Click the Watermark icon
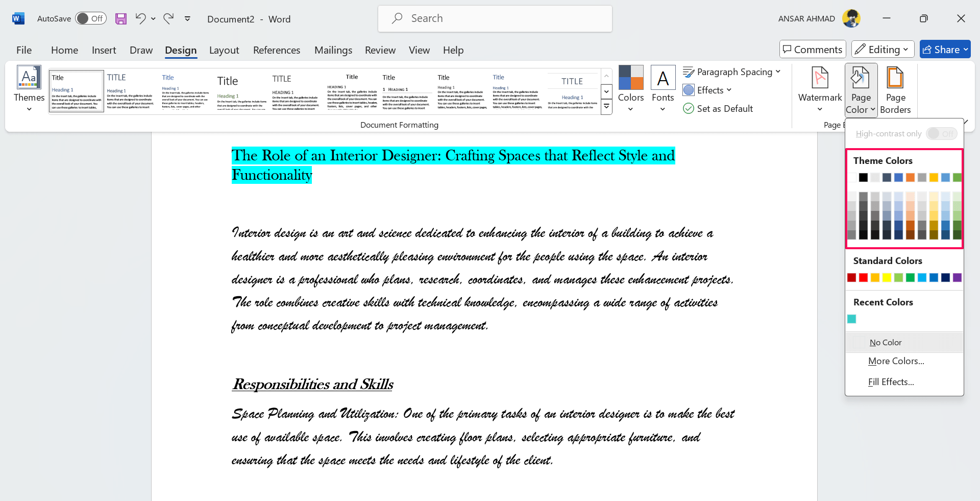The width and height of the screenshot is (980, 501). click(x=820, y=78)
